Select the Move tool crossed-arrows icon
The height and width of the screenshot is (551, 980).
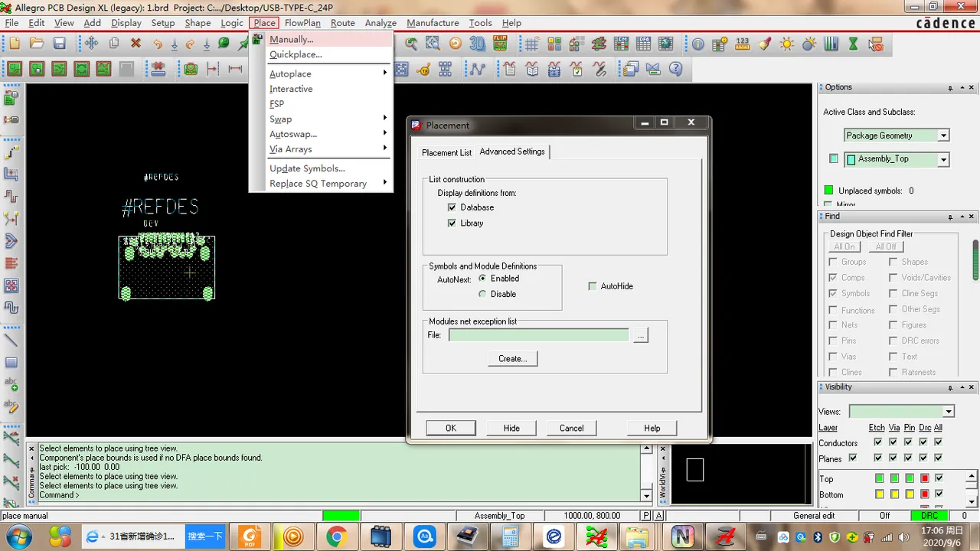click(x=91, y=44)
